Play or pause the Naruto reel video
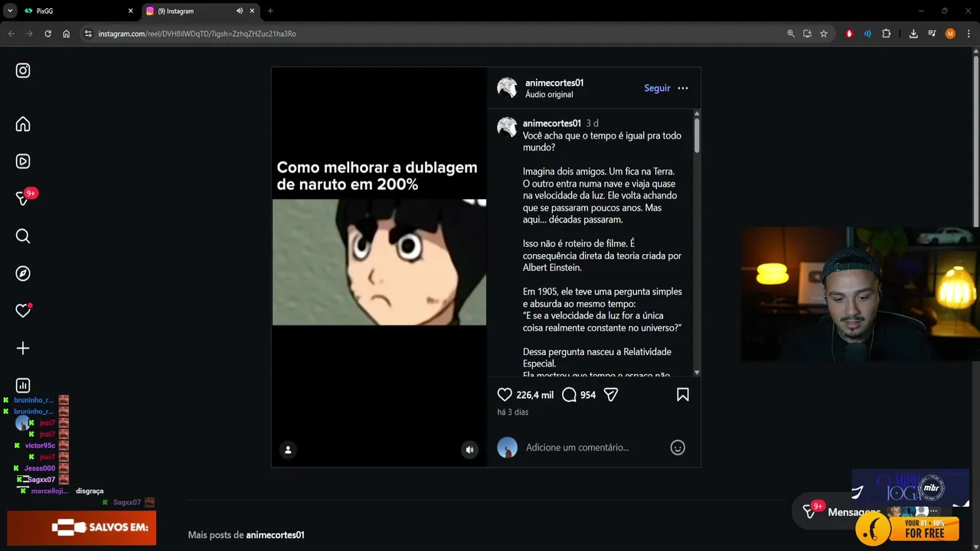This screenshot has height=551, width=980. (x=379, y=262)
